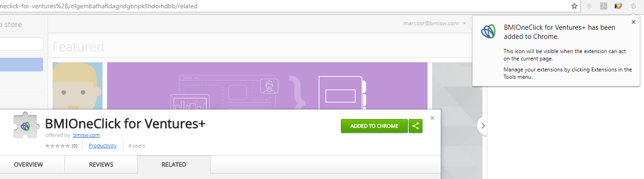
Task: Click the BMIOneClick extension toolbar icon
Action: [633, 6]
